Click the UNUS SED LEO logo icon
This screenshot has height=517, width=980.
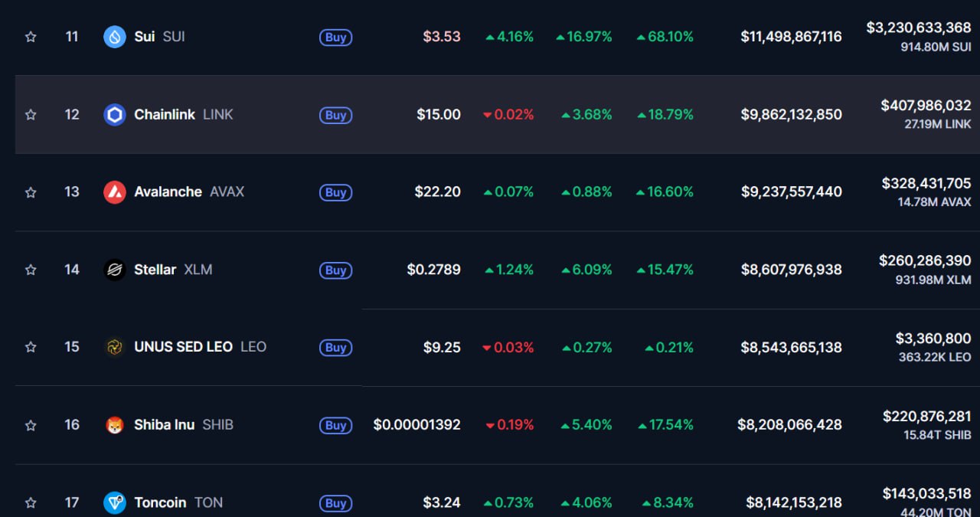(x=115, y=347)
